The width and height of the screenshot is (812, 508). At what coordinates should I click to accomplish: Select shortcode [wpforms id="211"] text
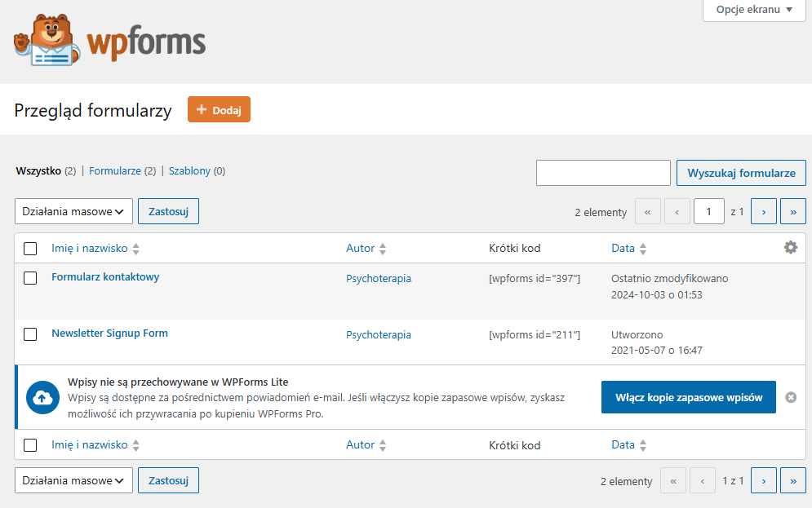[535, 334]
